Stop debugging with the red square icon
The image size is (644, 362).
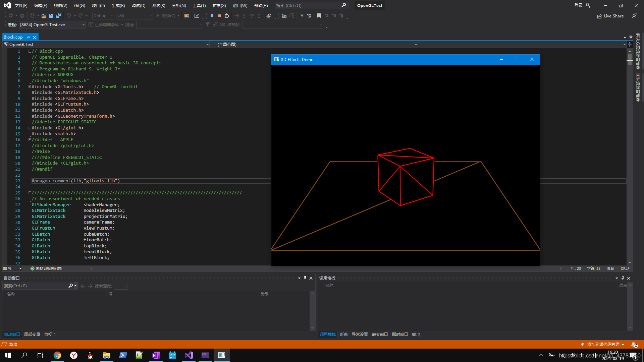pos(219,16)
